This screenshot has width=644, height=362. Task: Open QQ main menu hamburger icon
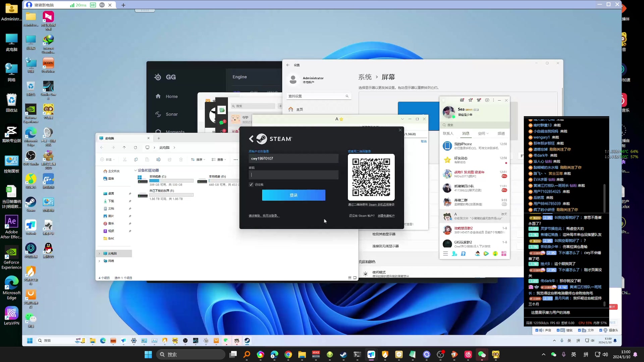pyautogui.click(x=445, y=254)
